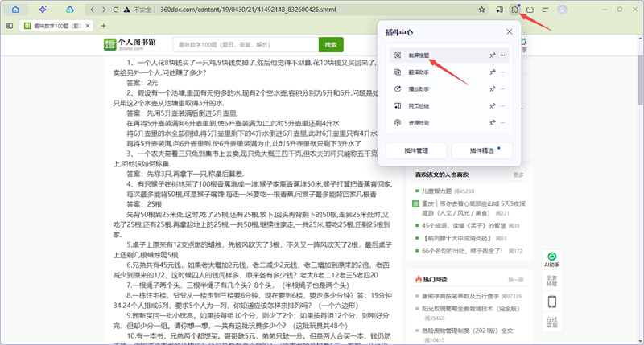
Task: Click the page summary icon in toolbar
Action: point(499,10)
